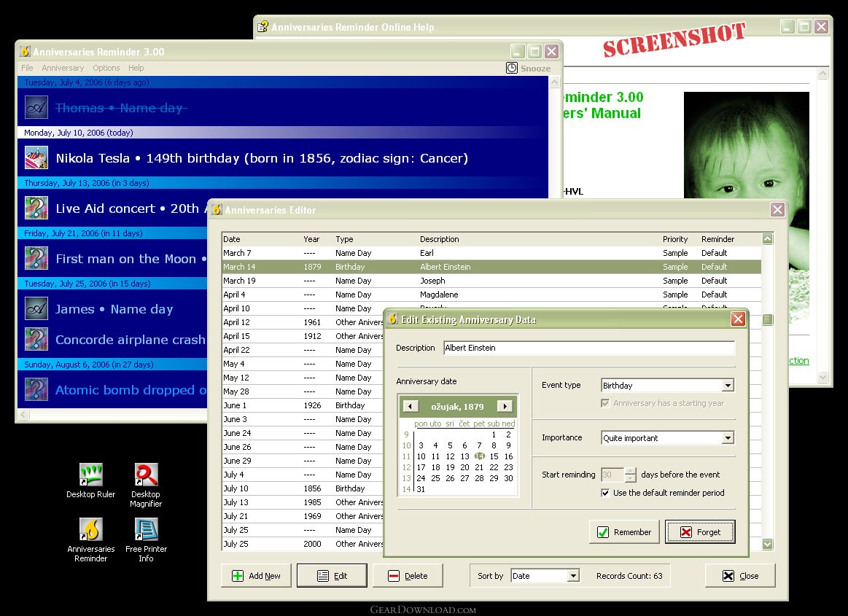Screen dimensions: 848x616
Task: Open the Anniversary menu
Action: coord(63,68)
